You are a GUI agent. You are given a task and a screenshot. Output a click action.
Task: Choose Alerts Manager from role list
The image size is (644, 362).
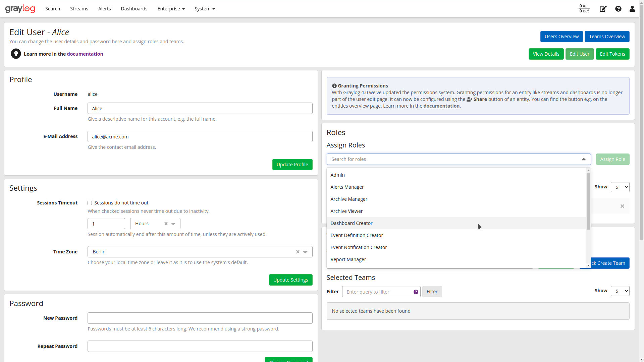point(347,187)
